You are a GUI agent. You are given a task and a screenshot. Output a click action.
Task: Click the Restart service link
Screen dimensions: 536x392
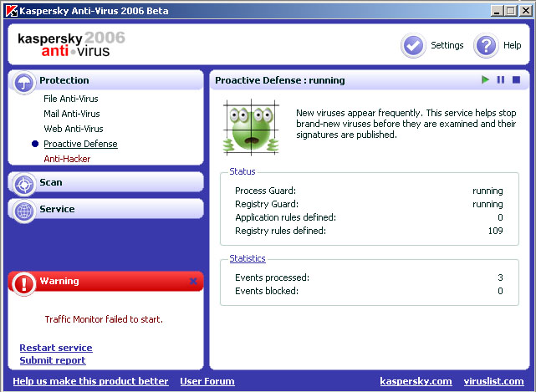tap(56, 348)
